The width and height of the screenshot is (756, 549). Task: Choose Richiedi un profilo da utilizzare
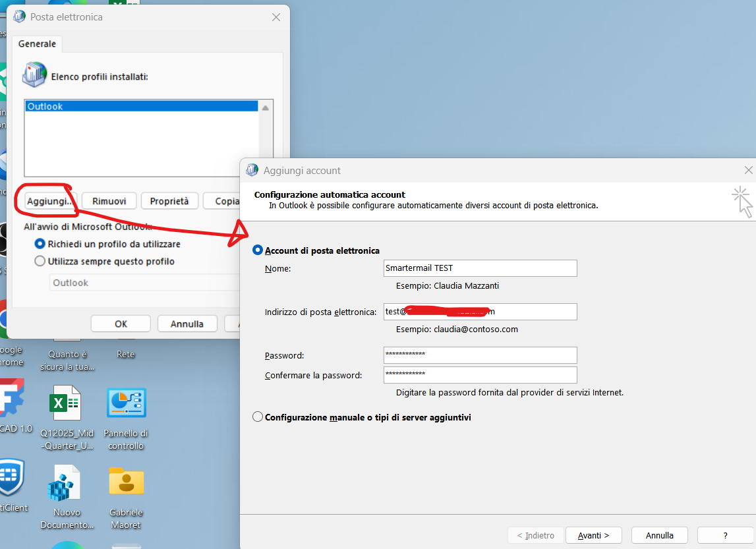point(40,244)
